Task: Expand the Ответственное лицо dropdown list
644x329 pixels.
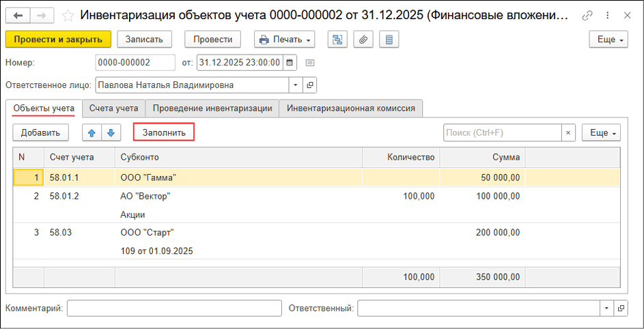Action: [x=296, y=85]
